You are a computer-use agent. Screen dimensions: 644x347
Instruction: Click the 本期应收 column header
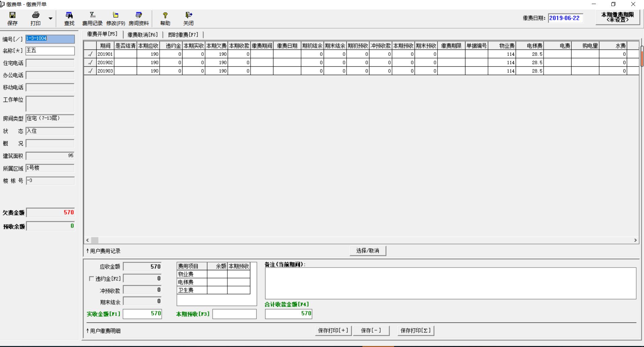(148, 46)
